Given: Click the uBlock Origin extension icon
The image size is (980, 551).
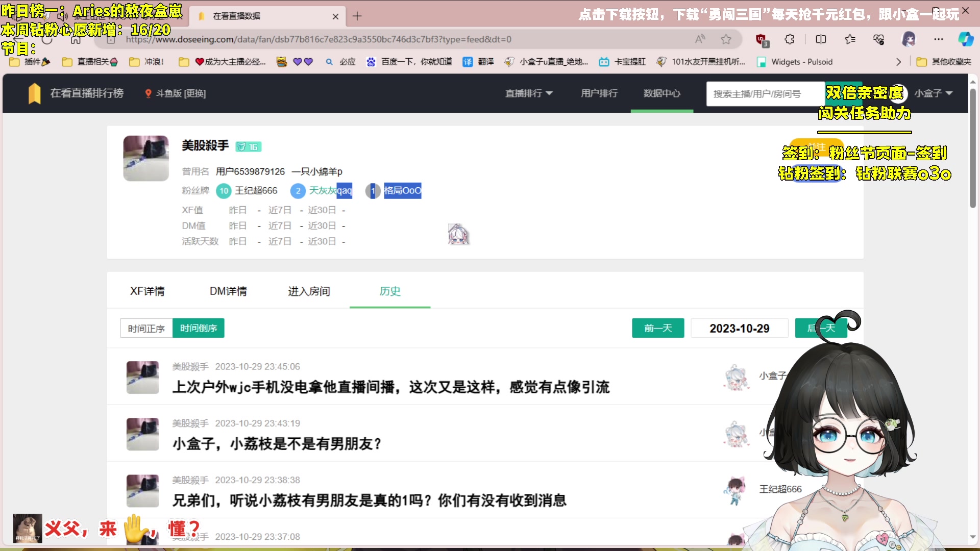Looking at the screenshot, I should pyautogui.click(x=761, y=39).
